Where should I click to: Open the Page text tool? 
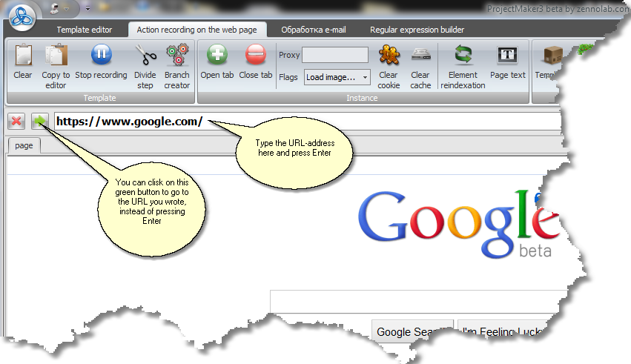coord(507,57)
